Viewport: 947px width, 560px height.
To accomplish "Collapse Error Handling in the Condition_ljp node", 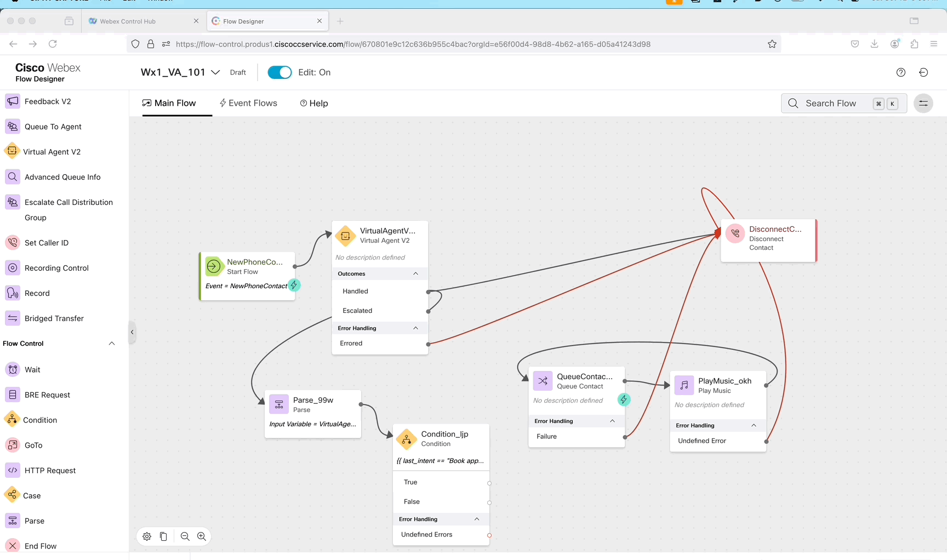I will pos(477,519).
